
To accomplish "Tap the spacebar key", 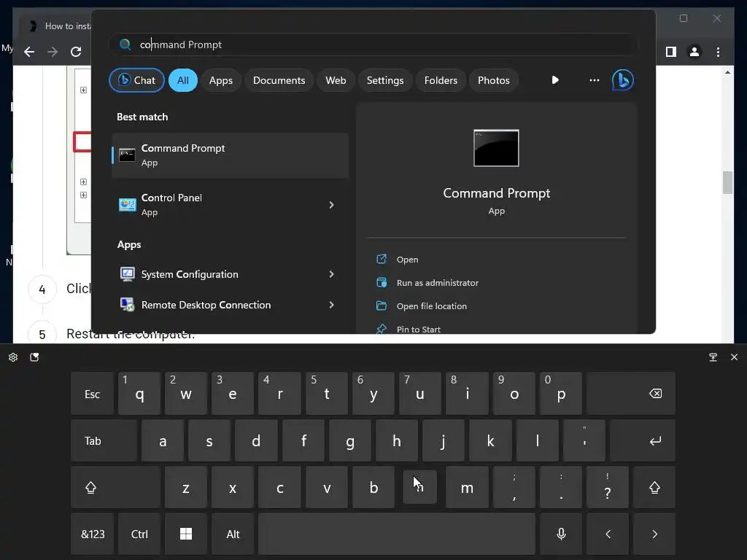I will click(x=397, y=534).
